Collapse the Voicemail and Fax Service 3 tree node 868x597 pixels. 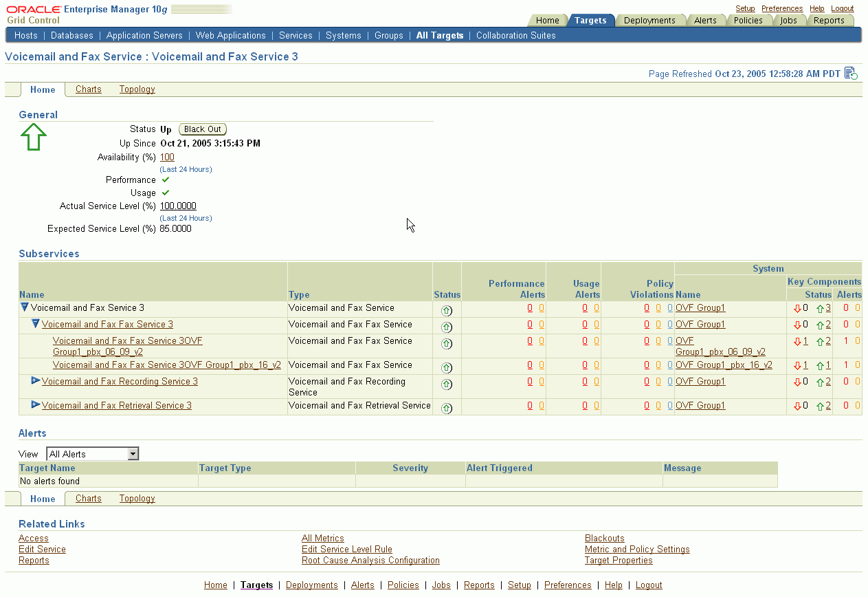pos(24,307)
